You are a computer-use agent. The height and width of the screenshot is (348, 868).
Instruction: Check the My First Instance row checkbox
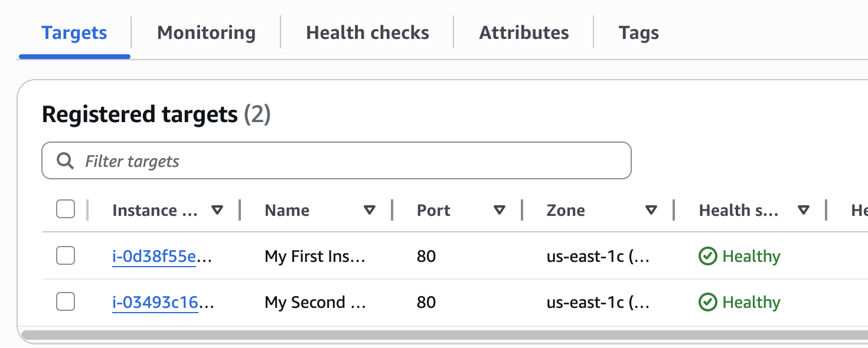pos(66,256)
